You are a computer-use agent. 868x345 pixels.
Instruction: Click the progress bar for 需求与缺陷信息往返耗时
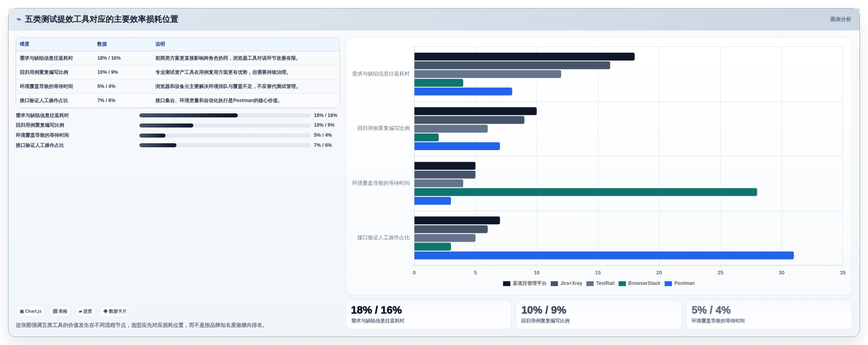pos(225,115)
